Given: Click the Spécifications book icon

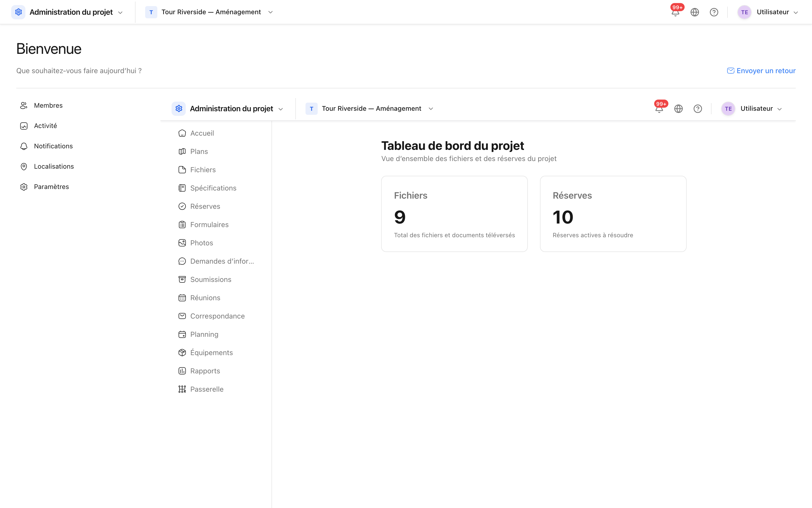Looking at the screenshot, I should pyautogui.click(x=182, y=188).
